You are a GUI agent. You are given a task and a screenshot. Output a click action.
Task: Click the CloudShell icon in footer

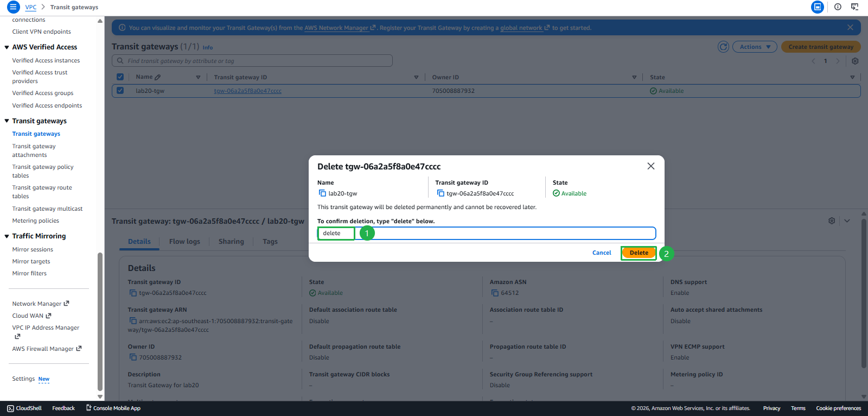pyautogui.click(x=10, y=408)
